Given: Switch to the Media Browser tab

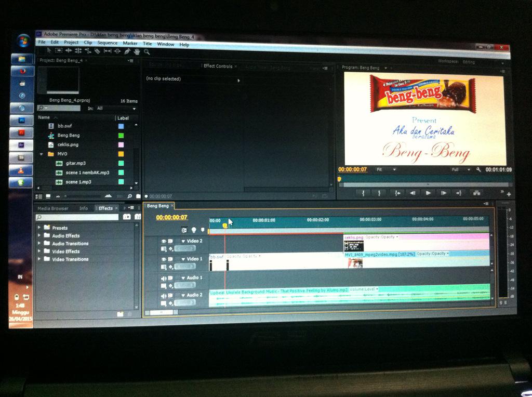Looking at the screenshot, I should [x=53, y=208].
